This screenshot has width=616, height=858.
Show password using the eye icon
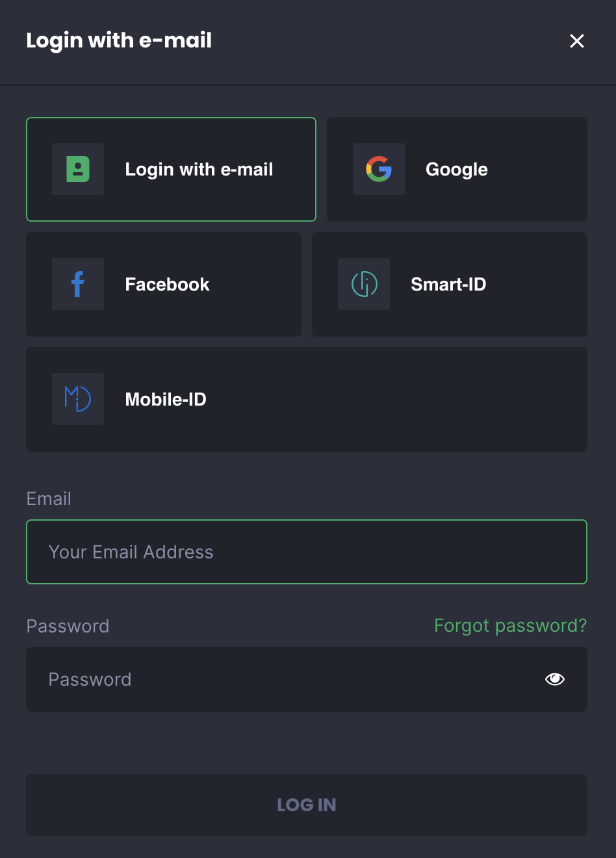coord(555,679)
